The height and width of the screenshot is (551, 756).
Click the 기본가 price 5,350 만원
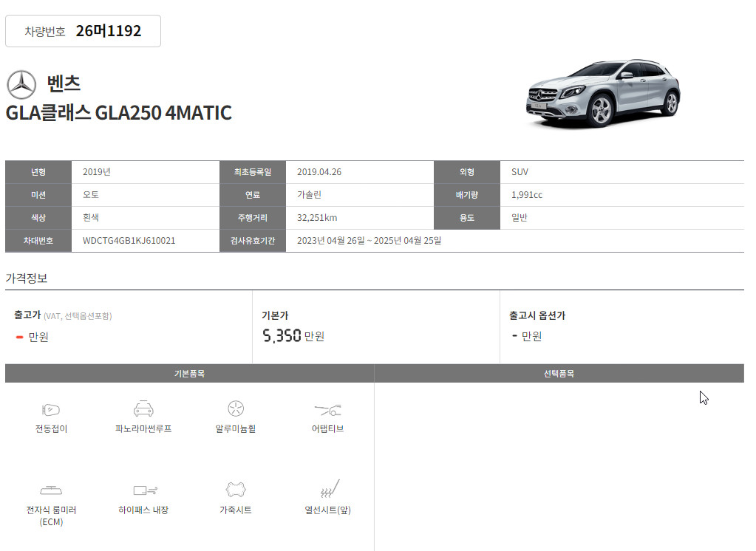click(293, 335)
